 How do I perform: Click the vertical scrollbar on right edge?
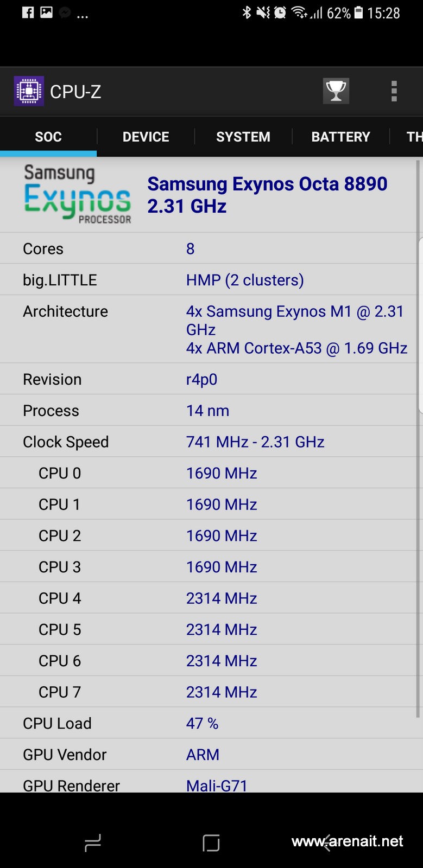[x=419, y=434]
